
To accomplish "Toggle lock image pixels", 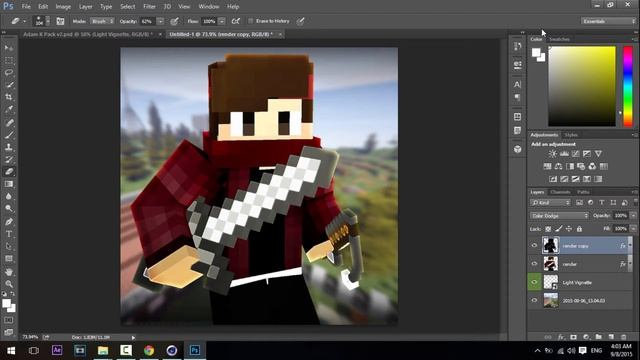I will 558,229.
